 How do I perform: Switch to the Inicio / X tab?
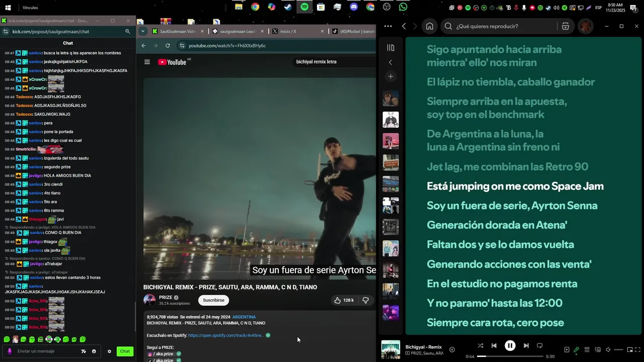point(298,31)
